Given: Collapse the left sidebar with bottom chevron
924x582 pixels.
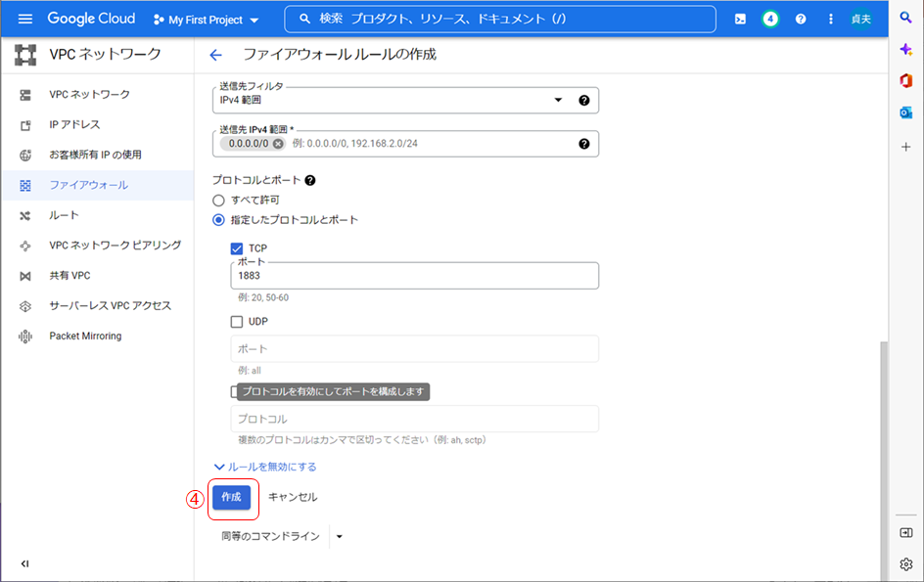Looking at the screenshot, I should [x=24, y=563].
